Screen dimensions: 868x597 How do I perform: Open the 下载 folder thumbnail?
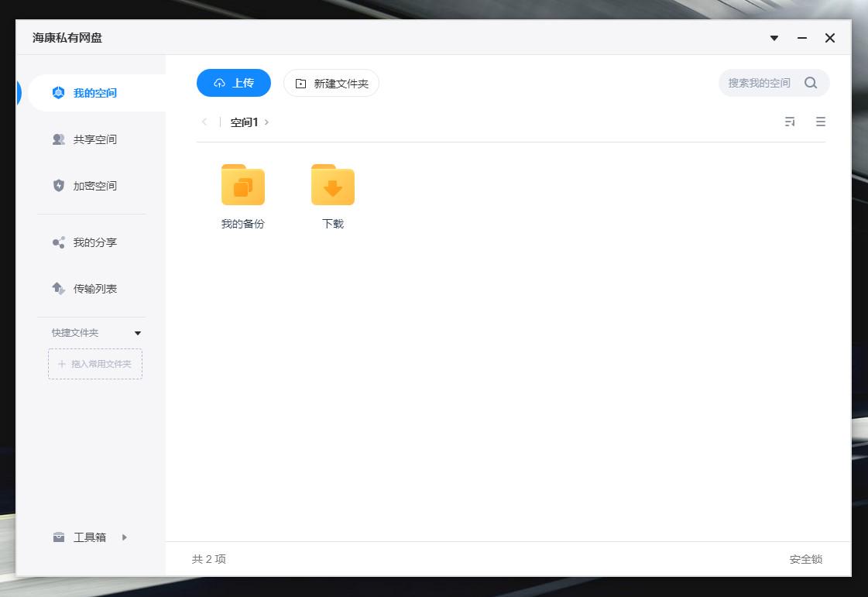pyautogui.click(x=332, y=184)
